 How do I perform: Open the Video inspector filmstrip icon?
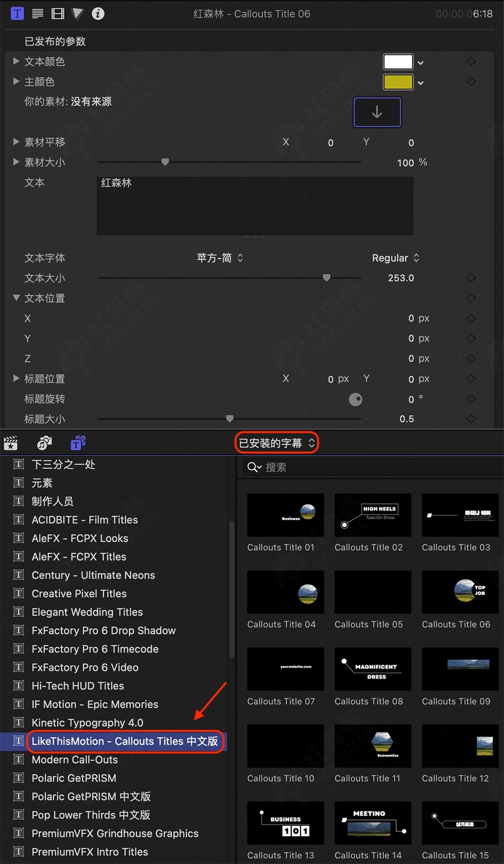click(58, 13)
